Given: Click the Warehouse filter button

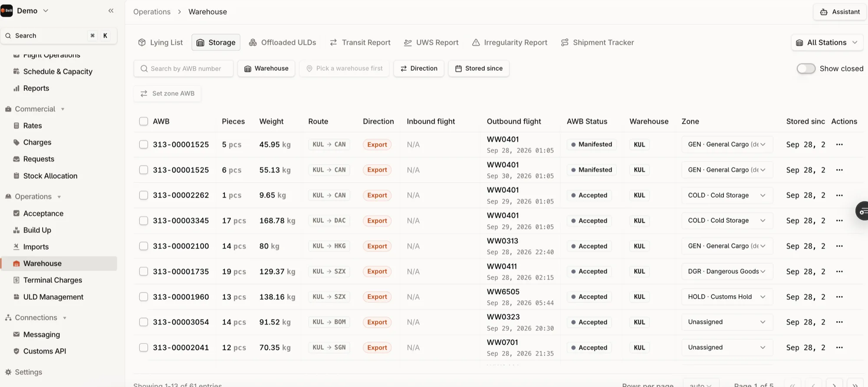Looking at the screenshot, I should [266, 69].
